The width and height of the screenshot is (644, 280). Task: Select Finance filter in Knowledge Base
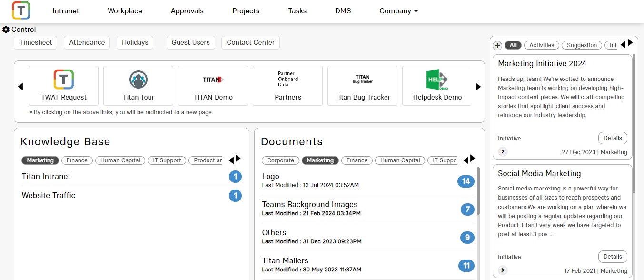point(77,160)
